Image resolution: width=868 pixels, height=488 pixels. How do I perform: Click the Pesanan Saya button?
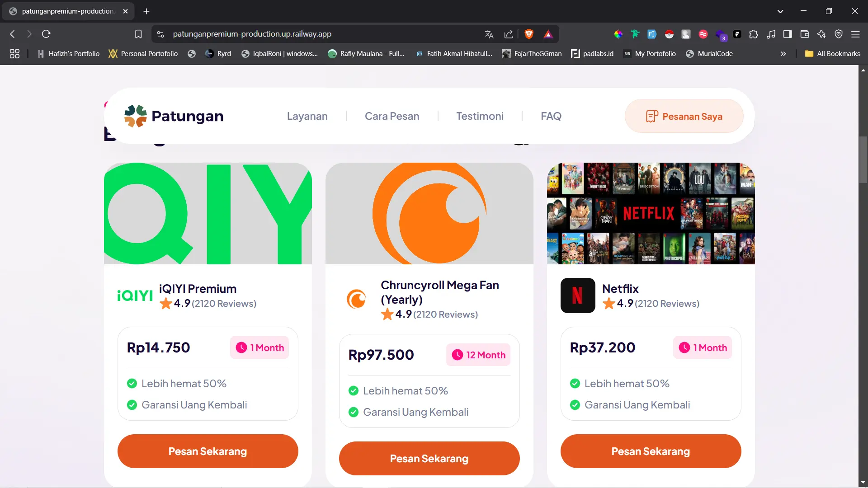point(684,116)
